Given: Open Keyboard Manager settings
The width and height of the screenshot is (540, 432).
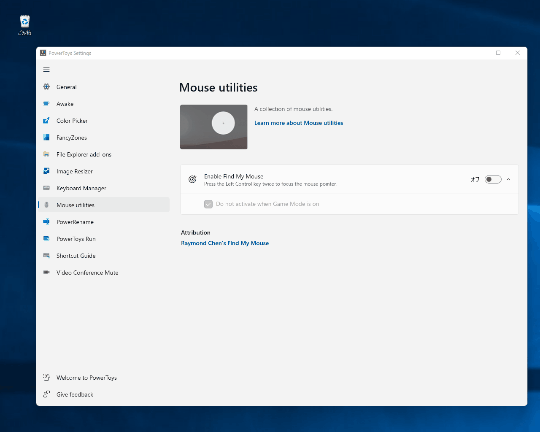Looking at the screenshot, I should click(x=104, y=188).
